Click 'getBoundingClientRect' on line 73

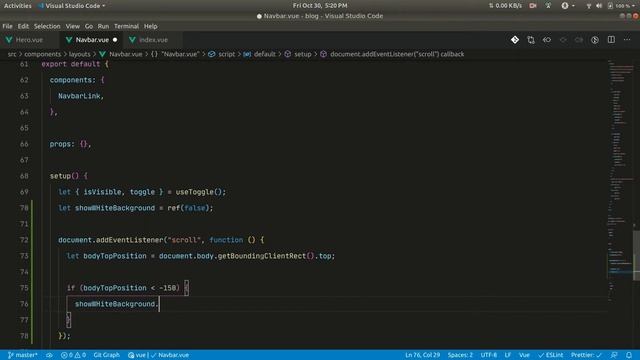[262, 256]
